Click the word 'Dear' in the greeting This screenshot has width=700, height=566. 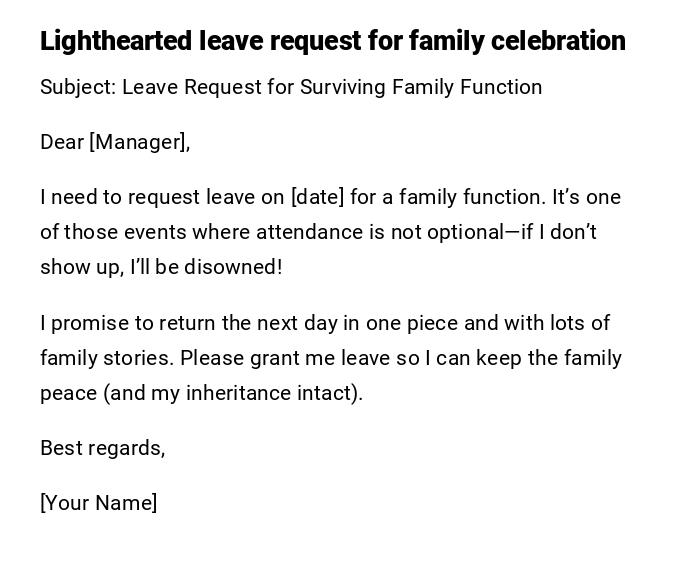[x=61, y=142]
